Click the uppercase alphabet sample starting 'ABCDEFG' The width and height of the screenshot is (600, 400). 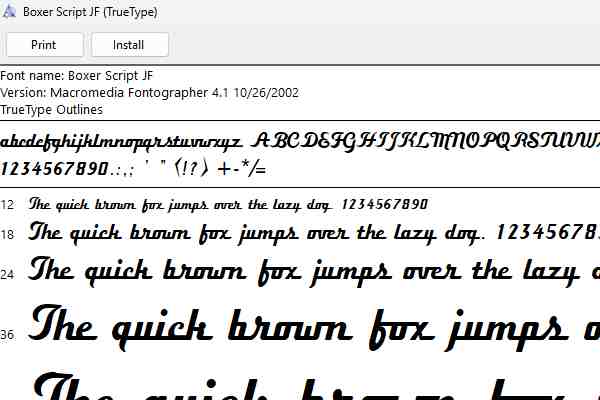click(426, 142)
